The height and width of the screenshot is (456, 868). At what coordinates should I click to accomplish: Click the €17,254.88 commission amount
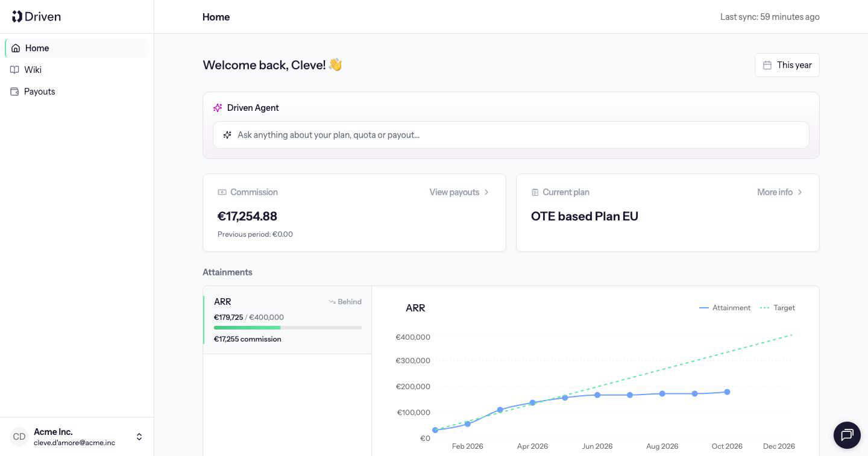click(x=247, y=216)
